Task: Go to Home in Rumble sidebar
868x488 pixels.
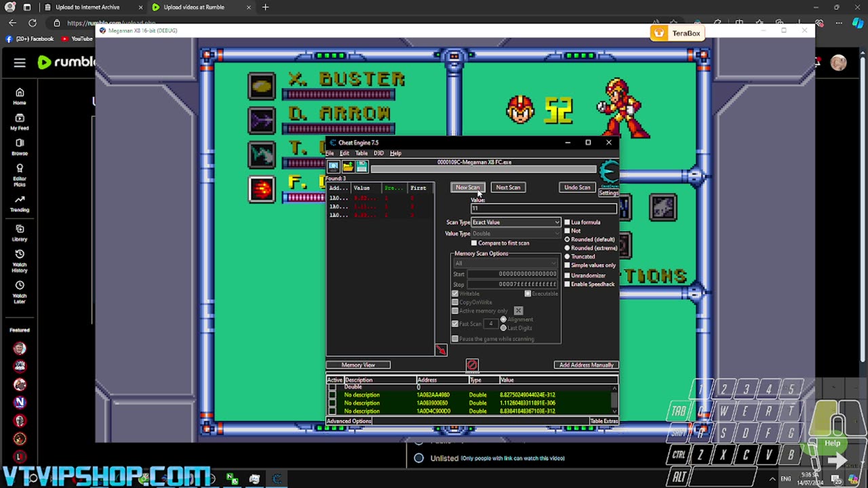Action: click(20, 96)
